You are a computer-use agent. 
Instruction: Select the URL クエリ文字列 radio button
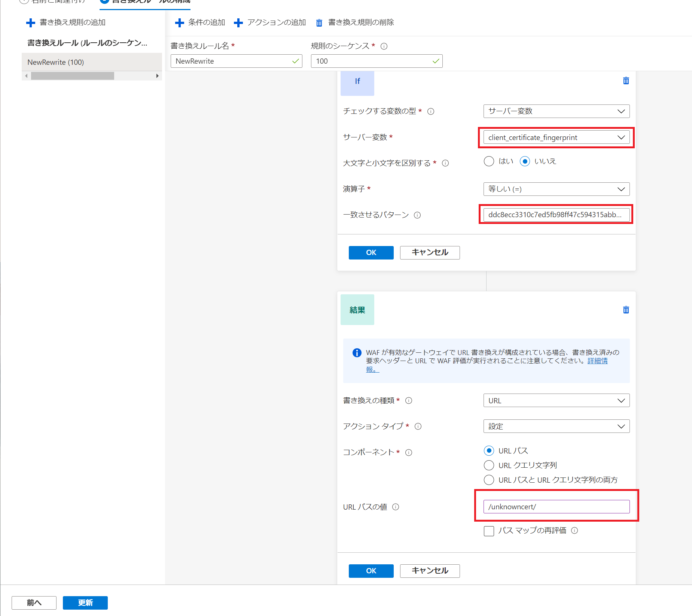click(489, 465)
